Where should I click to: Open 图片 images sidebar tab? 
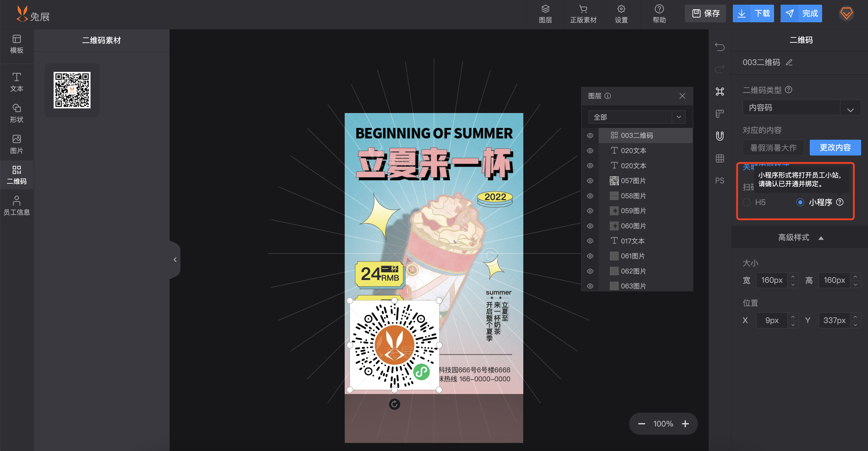16,144
